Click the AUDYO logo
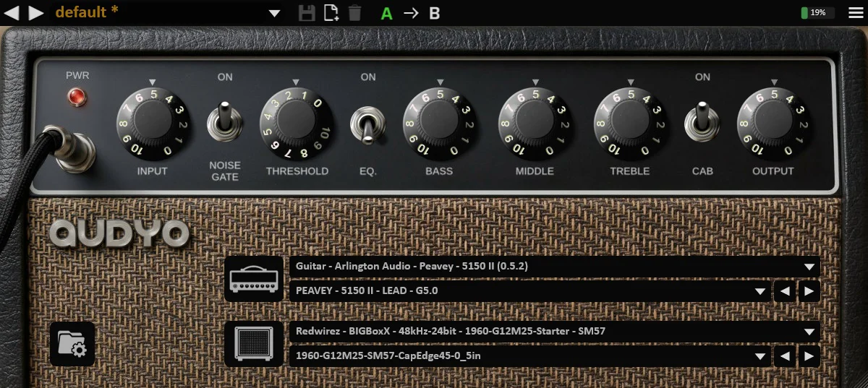This screenshot has height=388, width=868. click(x=120, y=233)
